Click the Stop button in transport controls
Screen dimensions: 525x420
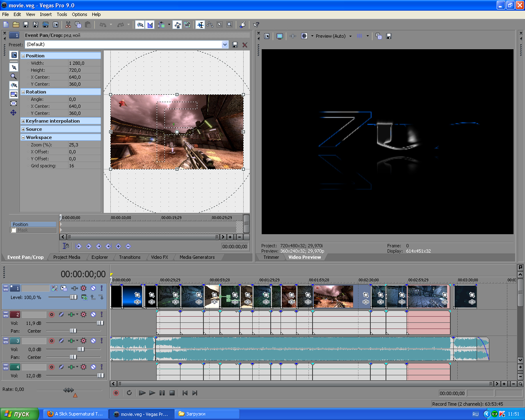point(172,393)
